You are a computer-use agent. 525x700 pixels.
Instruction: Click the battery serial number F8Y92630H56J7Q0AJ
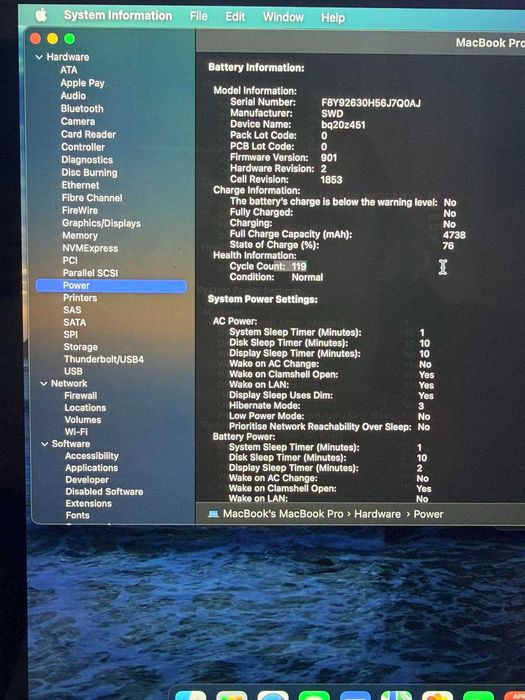pyautogui.click(x=371, y=103)
